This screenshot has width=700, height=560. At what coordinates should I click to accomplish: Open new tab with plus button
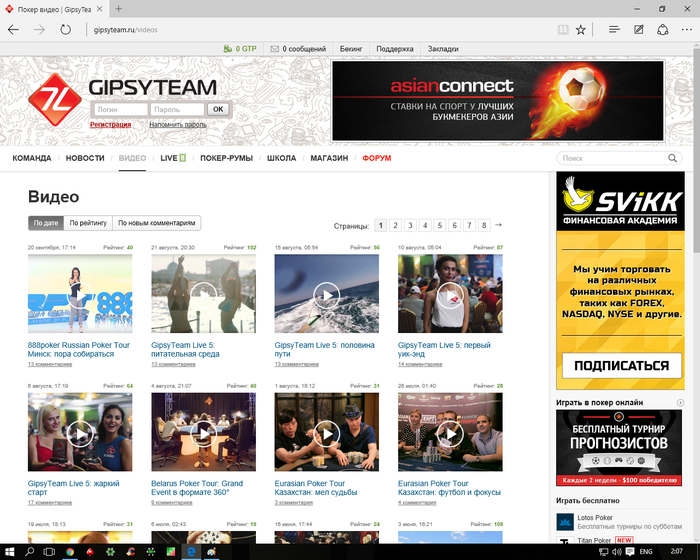click(118, 8)
